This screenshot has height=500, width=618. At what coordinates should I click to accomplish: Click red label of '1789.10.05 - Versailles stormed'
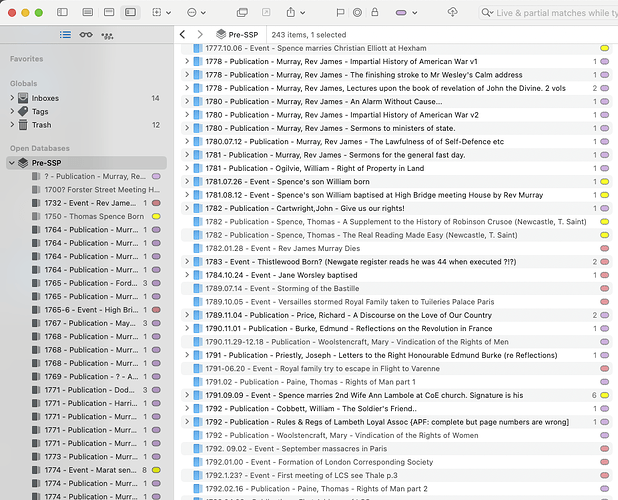click(x=604, y=302)
